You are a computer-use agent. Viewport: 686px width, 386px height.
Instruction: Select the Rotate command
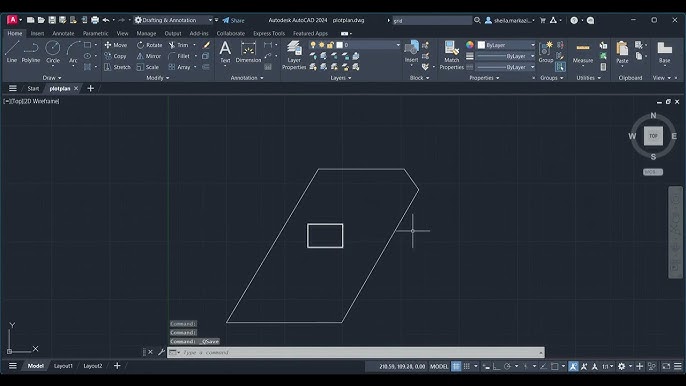coord(150,45)
